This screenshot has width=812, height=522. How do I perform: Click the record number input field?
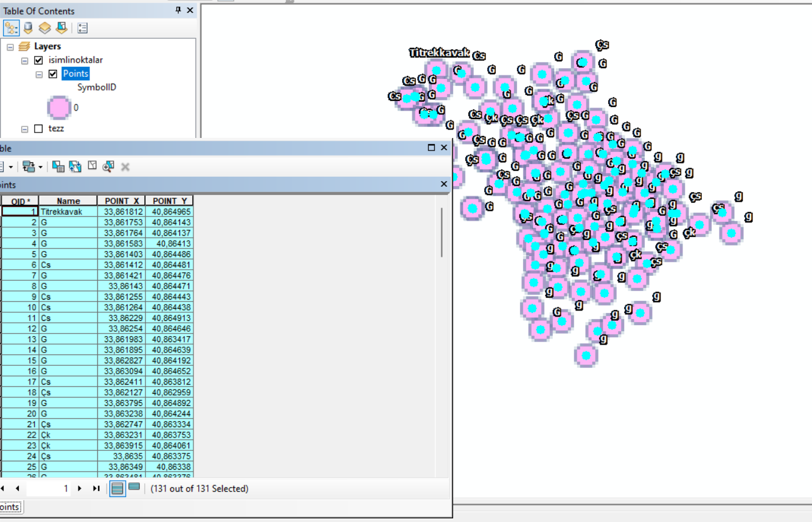coord(49,489)
